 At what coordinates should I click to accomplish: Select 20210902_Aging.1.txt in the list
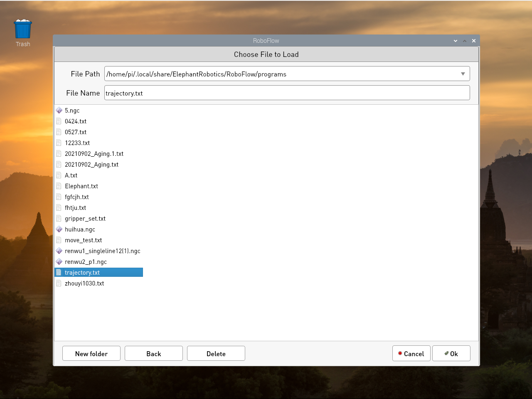(94, 154)
